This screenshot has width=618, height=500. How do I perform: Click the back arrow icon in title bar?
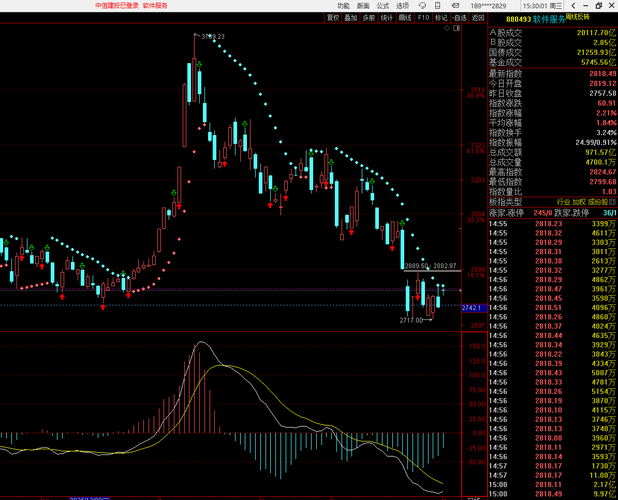(573, 6)
